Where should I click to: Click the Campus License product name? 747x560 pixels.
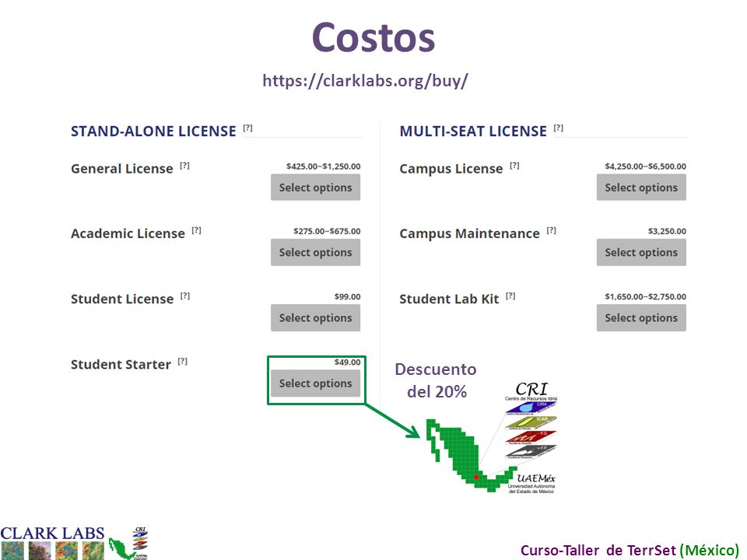click(451, 169)
